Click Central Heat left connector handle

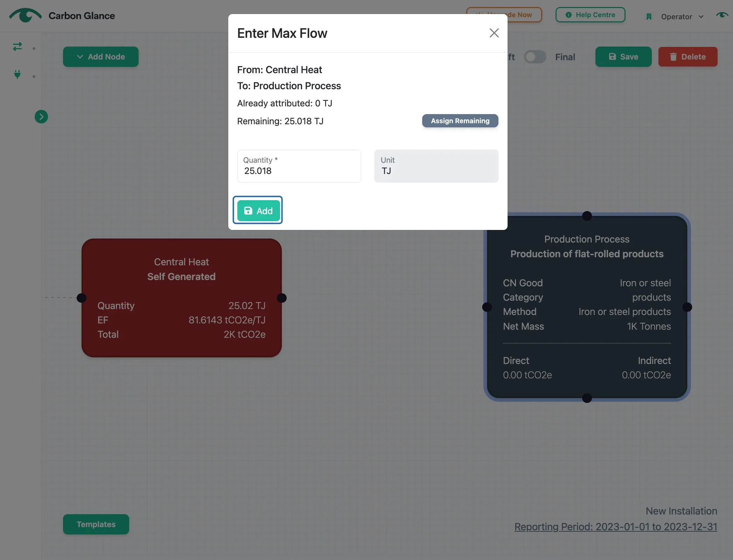tap(82, 298)
